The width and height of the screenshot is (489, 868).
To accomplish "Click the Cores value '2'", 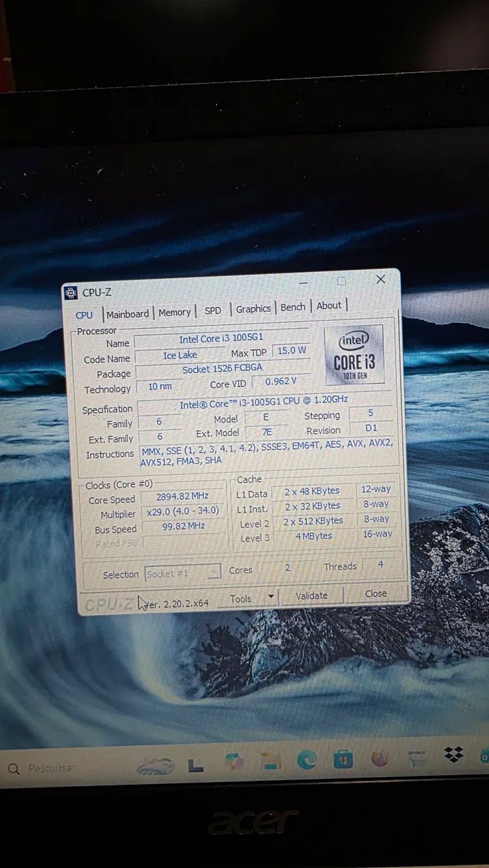I will 287,568.
